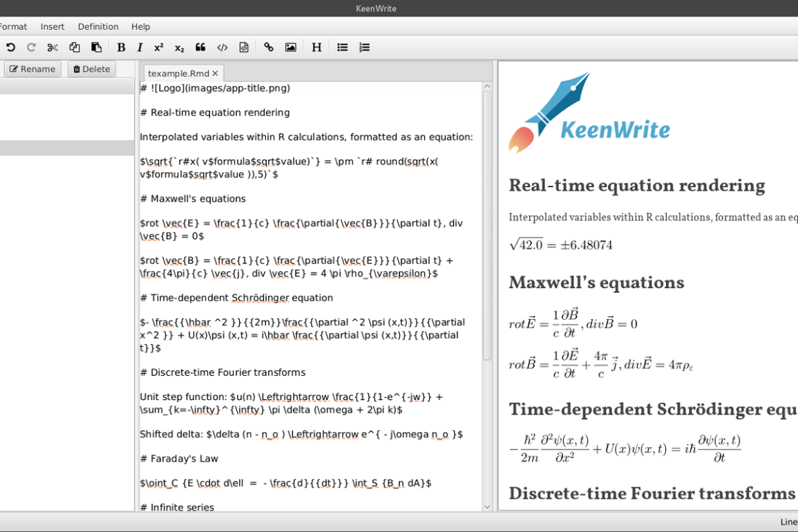Close the texample.Rmd tab
Image resolution: width=798 pixels, height=532 pixels.
pyautogui.click(x=216, y=73)
